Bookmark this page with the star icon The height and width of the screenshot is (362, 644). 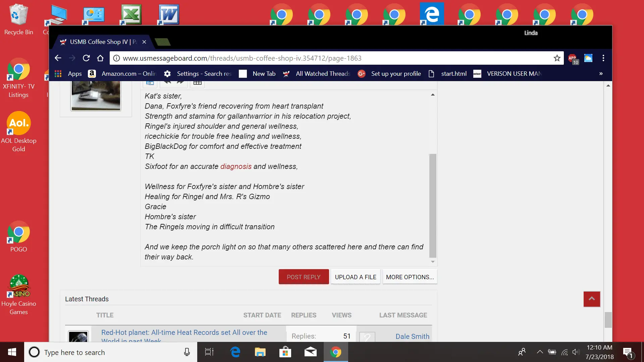[557, 58]
